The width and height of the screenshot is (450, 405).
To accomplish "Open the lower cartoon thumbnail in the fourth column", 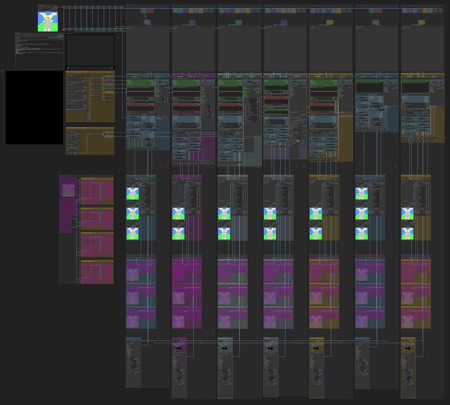I will click(270, 233).
